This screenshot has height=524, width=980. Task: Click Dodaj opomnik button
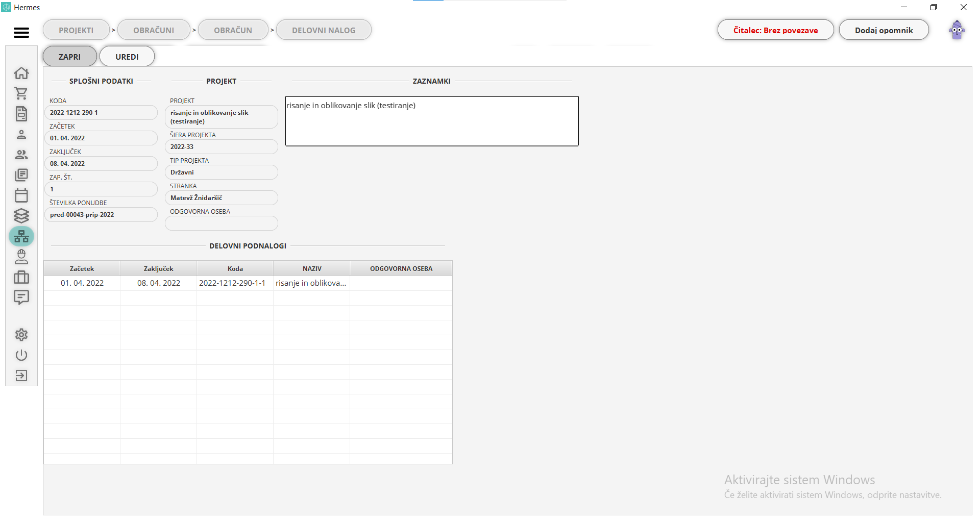(x=884, y=30)
